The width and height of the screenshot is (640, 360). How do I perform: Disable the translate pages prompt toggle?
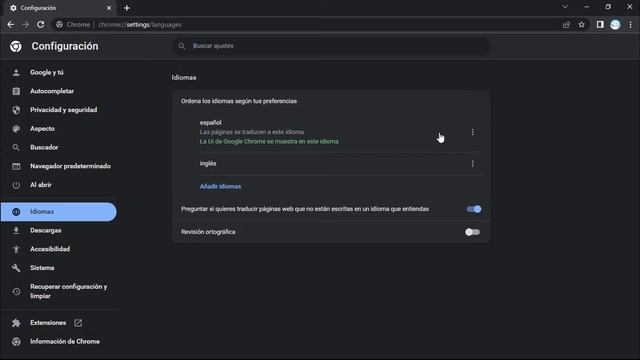(x=474, y=209)
